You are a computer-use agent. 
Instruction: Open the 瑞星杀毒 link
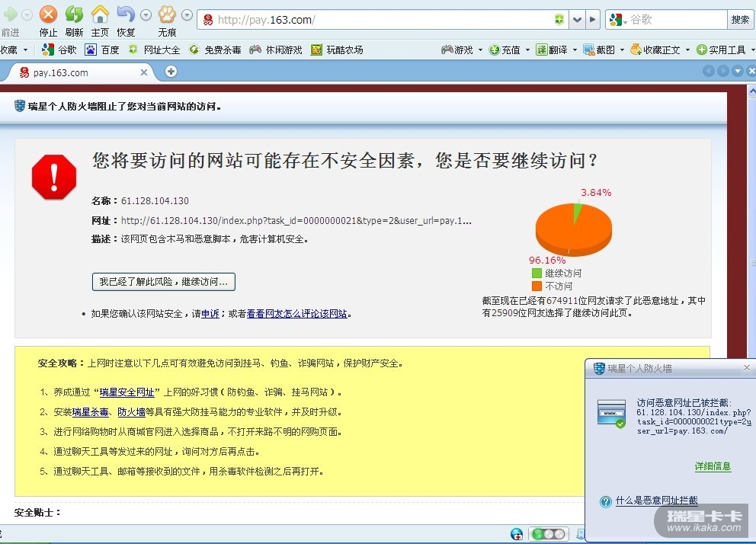[90, 412]
